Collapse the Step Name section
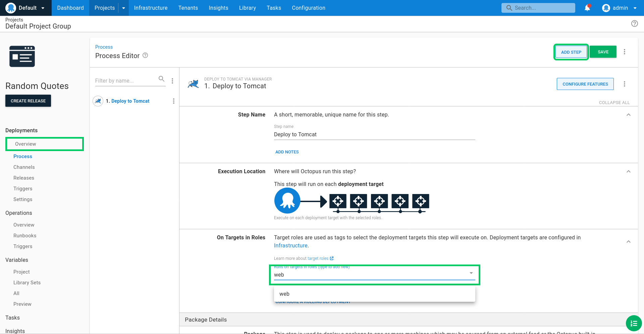 [x=629, y=115]
